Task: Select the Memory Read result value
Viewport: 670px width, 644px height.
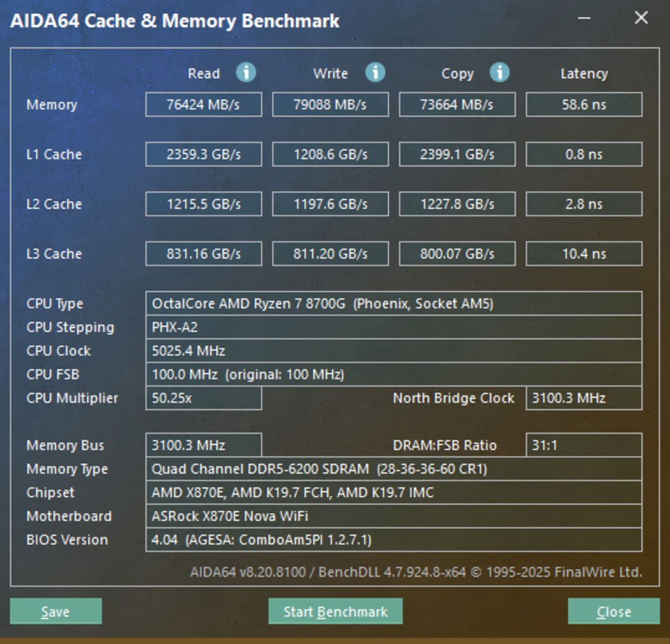Action: pyautogui.click(x=203, y=104)
